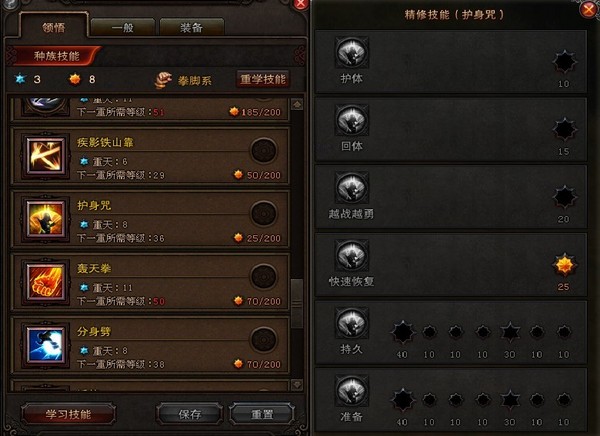Click the 学习技能 button
Image resolution: width=600 pixels, height=436 pixels.
[68, 414]
